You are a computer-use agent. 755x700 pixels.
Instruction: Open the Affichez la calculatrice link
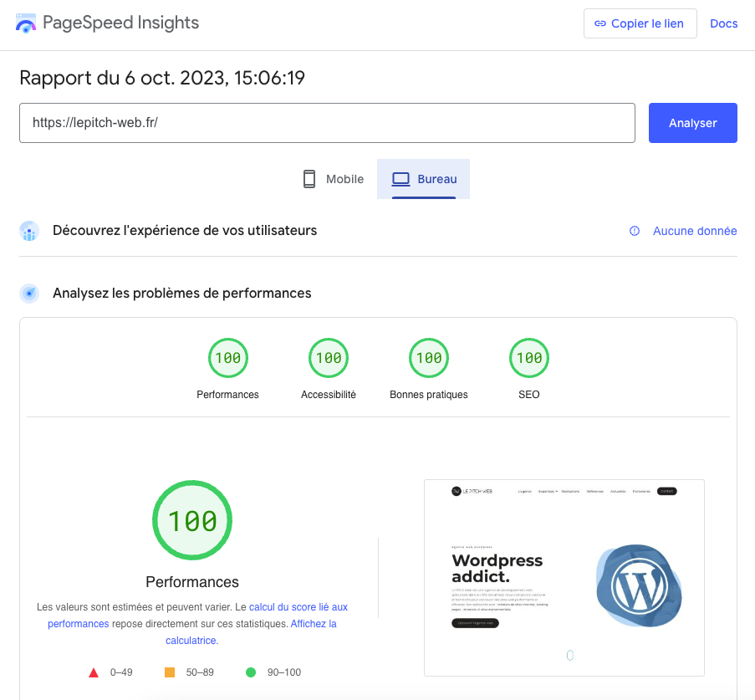(x=314, y=624)
